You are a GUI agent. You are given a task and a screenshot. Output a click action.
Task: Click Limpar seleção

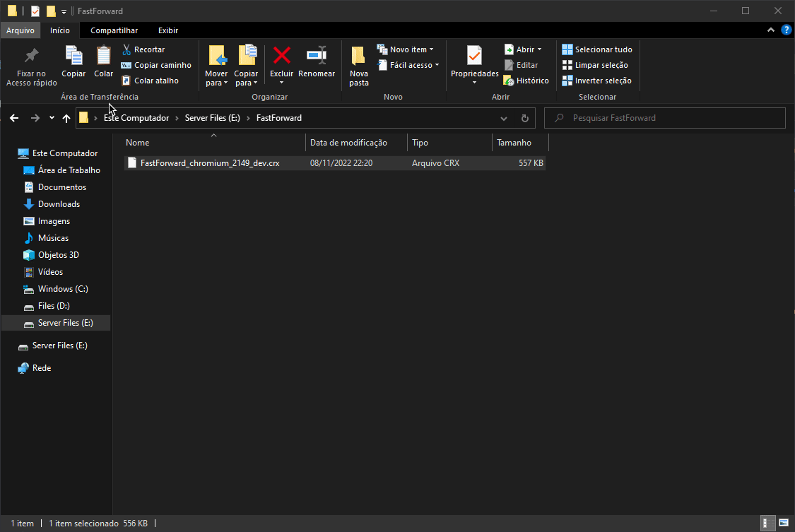(x=595, y=65)
